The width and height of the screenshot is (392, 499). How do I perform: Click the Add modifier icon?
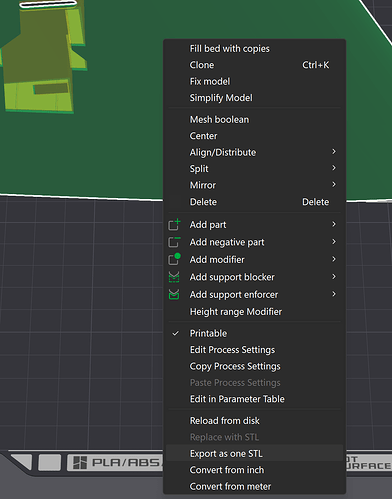point(174,259)
